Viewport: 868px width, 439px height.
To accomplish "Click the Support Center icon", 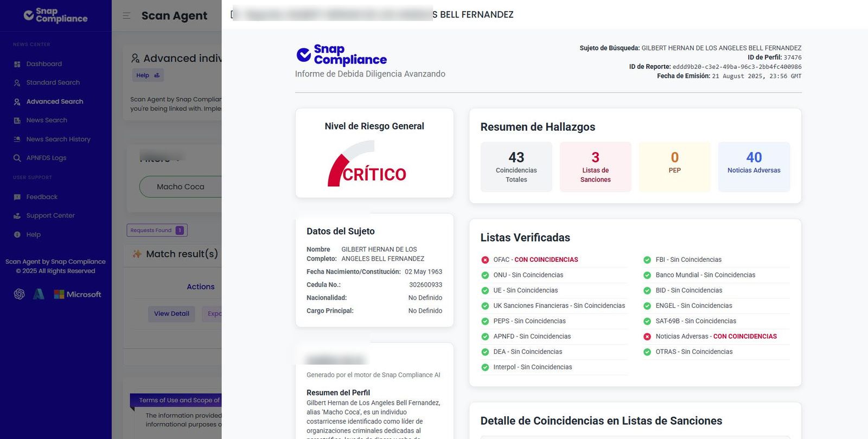I will pos(17,216).
